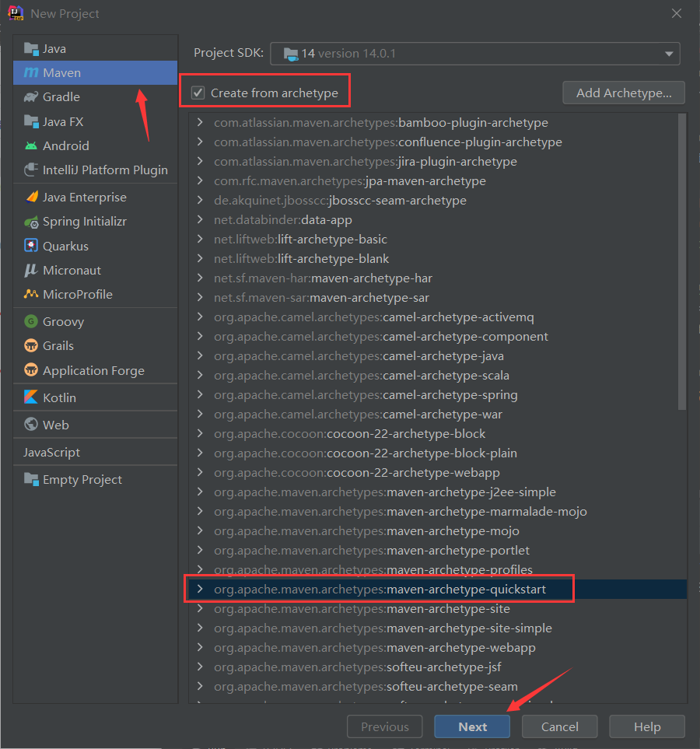Select the Web globe icon
This screenshot has height=749, width=700.
[31, 425]
